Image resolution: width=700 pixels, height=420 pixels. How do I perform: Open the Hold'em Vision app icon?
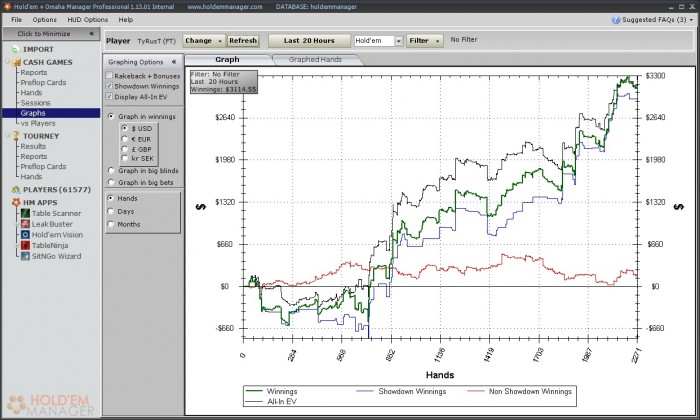click(x=25, y=235)
